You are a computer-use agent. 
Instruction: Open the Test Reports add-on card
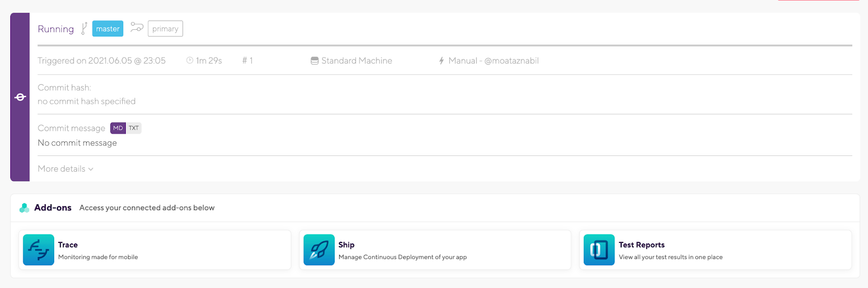click(716, 250)
